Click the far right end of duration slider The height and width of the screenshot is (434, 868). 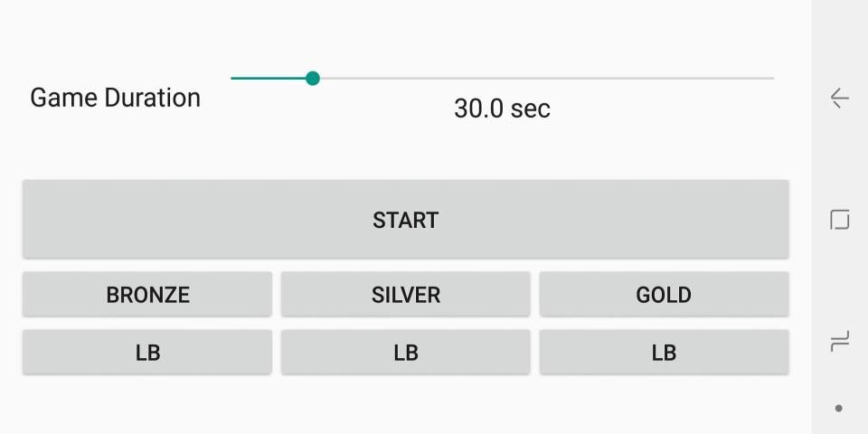coord(772,79)
